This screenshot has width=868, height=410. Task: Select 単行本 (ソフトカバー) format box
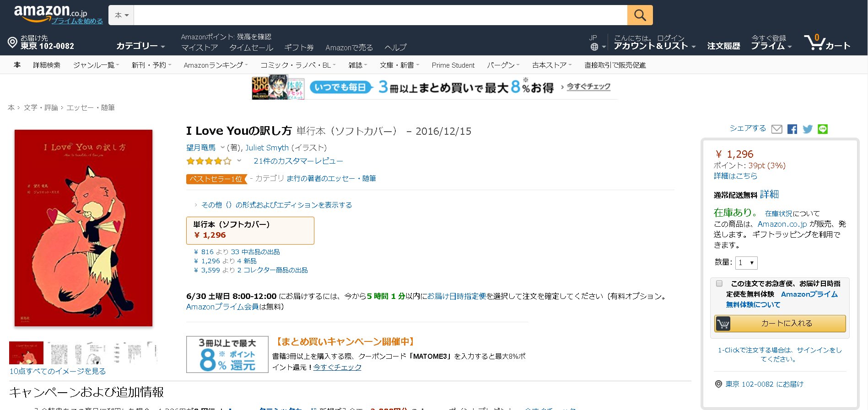[x=250, y=230]
